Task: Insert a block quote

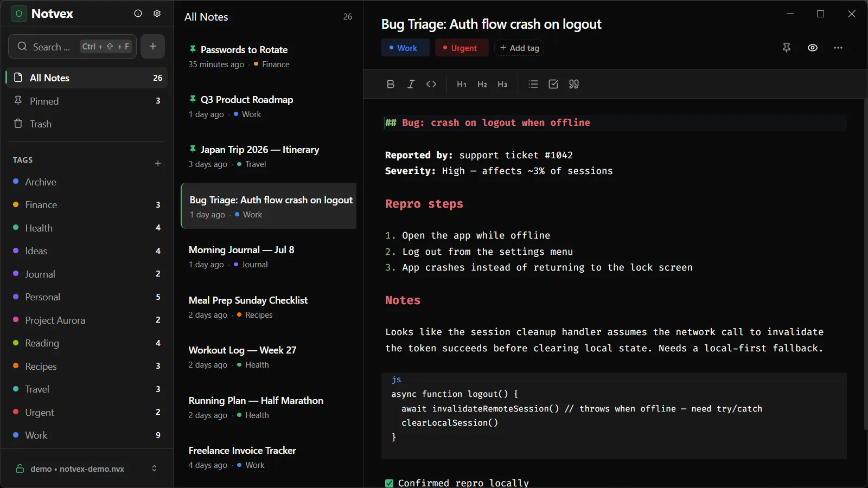Action: pos(574,84)
